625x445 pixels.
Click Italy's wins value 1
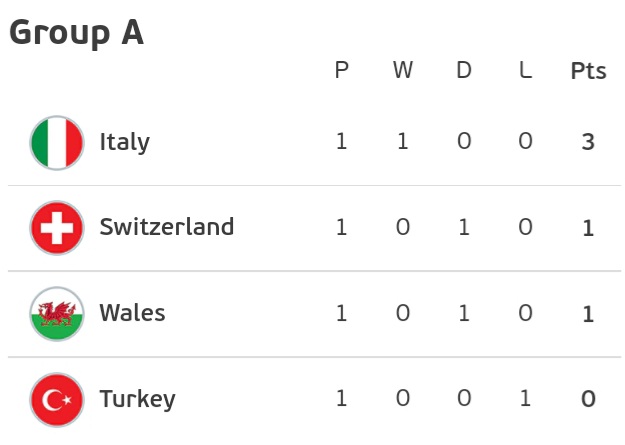tap(402, 142)
